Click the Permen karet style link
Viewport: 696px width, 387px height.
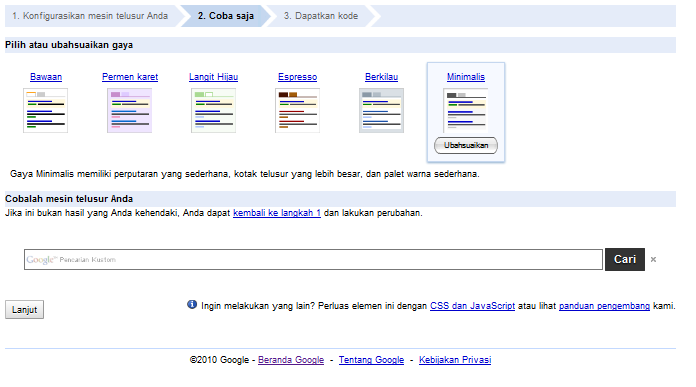130,77
